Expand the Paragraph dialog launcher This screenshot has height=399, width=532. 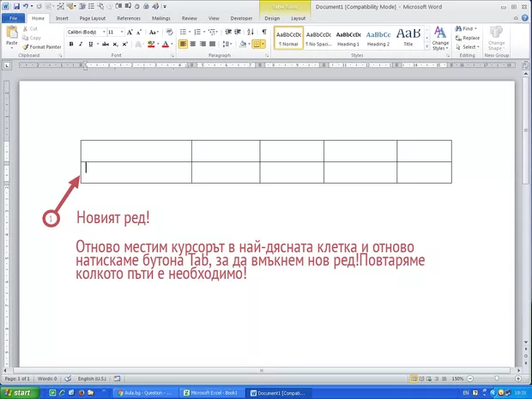(x=267, y=55)
